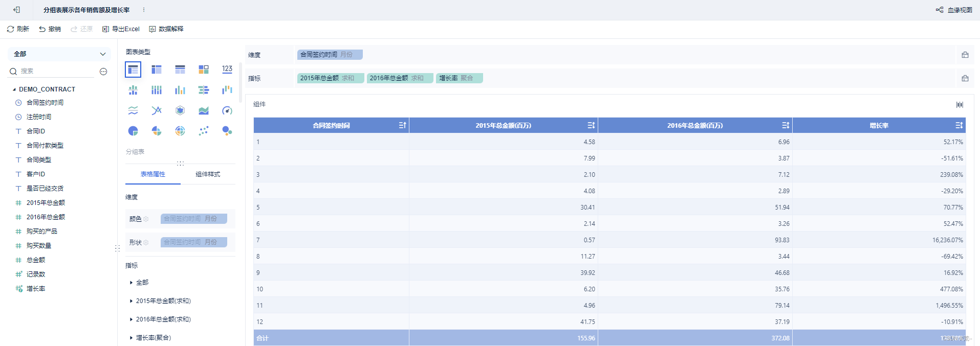Sort by 增长率 column header icon
The image size is (980, 346).
pyautogui.click(x=959, y=125)
